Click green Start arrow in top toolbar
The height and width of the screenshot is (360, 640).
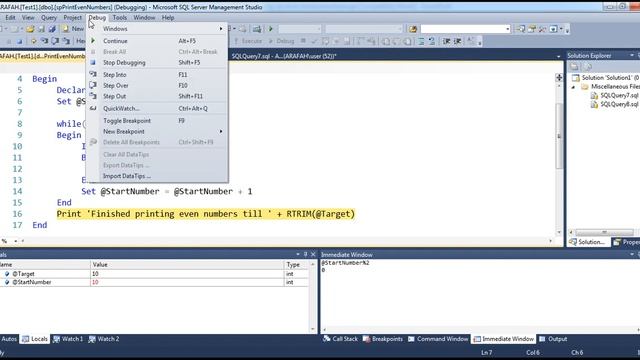(x=271, y=29)
